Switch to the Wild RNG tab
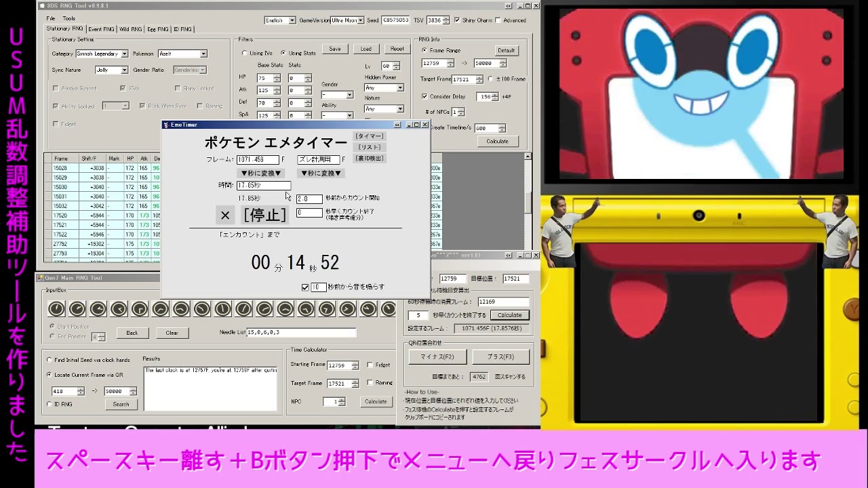Screen dimensions: 868x488 point(130,29)
